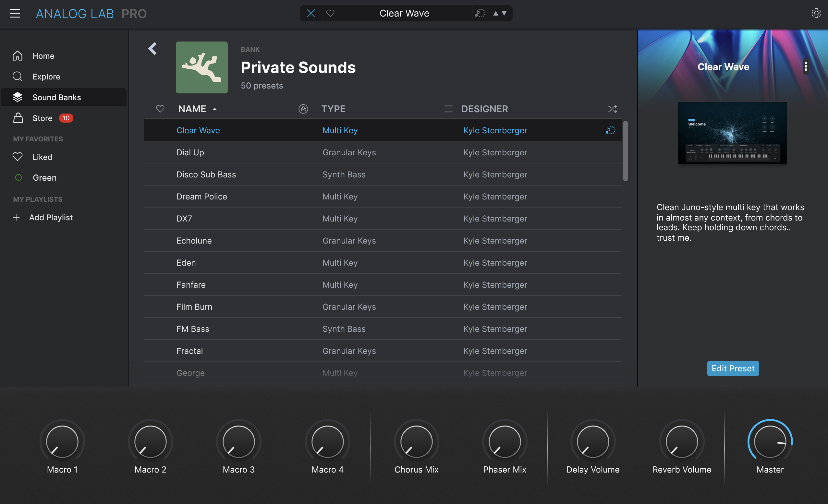Open settings gear icon
This screenshot has width=828, height=504.
coord(816,13)
